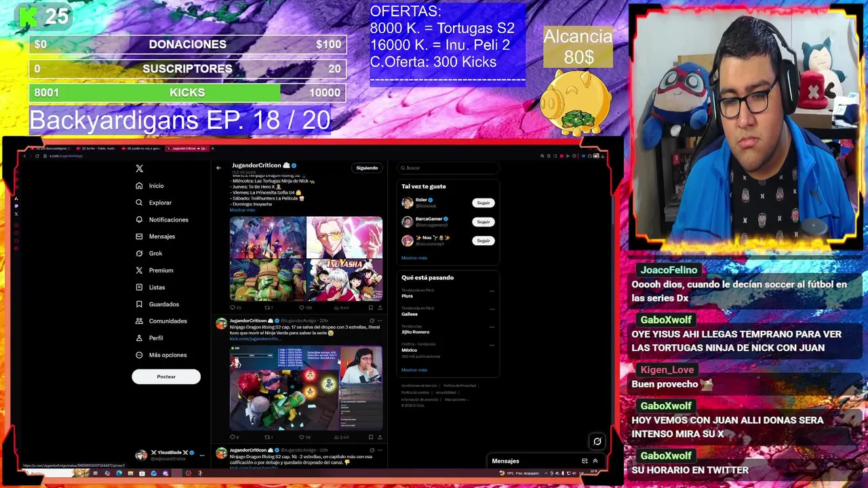This screenshot has height=488, width=868.
Task: Click Siguiendo button on JugandorCriticon profile
Action: pos(367,168)
